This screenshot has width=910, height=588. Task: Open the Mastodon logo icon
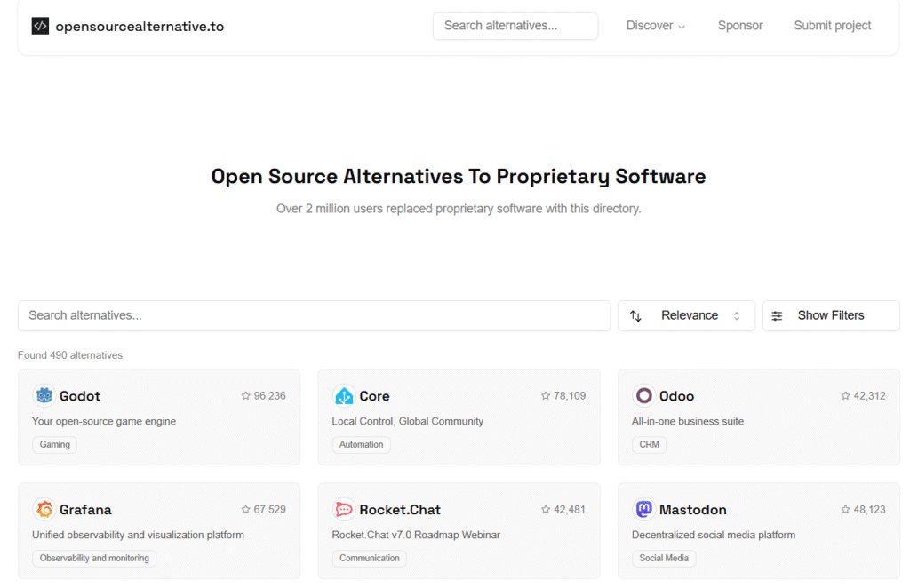coord(643,509)
